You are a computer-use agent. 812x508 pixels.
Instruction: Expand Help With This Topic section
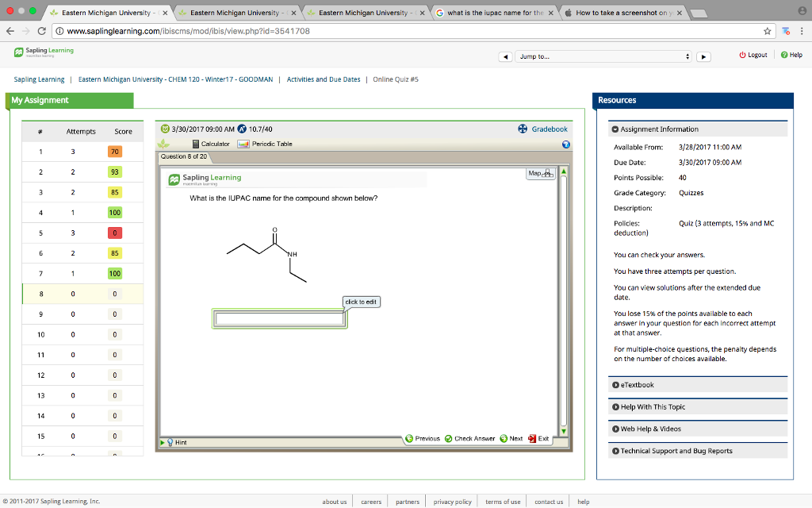(x=698, y=407)
